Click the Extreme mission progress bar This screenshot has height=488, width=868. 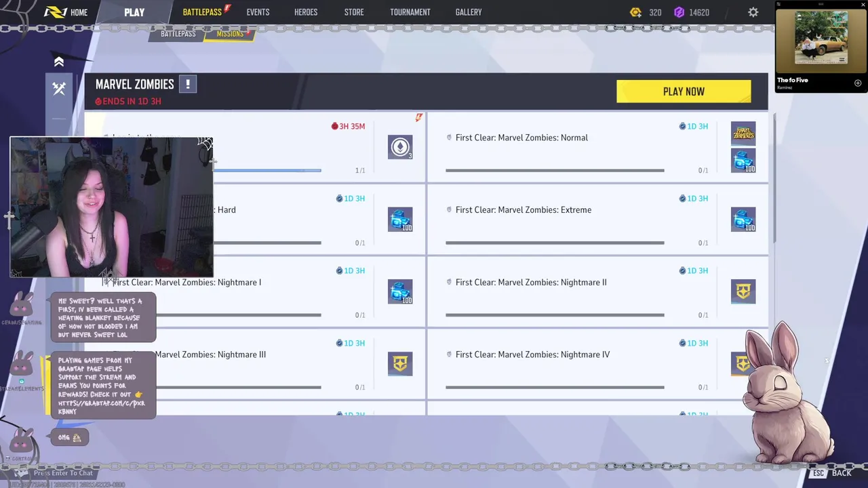555,243
